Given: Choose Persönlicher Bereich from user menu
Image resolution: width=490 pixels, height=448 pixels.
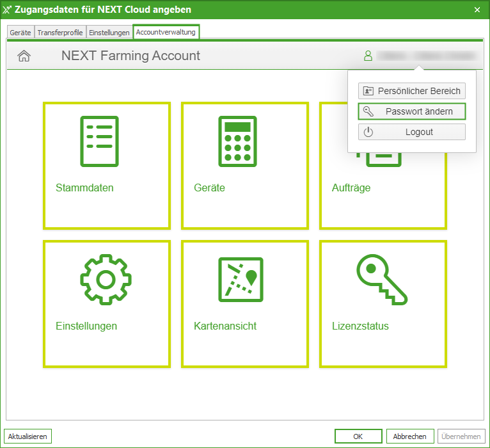Looking at the screenshot, I should point(411,91).
